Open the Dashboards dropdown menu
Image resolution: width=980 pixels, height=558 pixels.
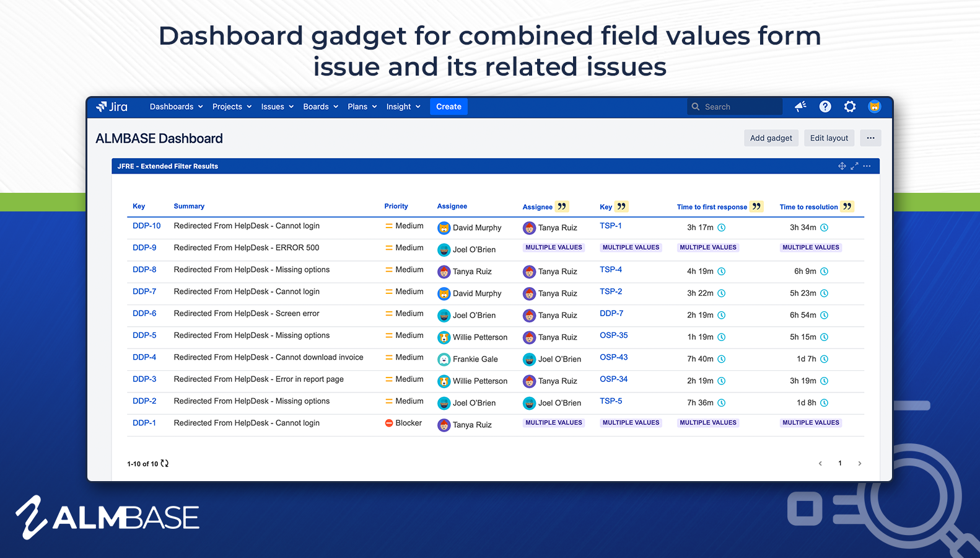[x=177, y=107]
